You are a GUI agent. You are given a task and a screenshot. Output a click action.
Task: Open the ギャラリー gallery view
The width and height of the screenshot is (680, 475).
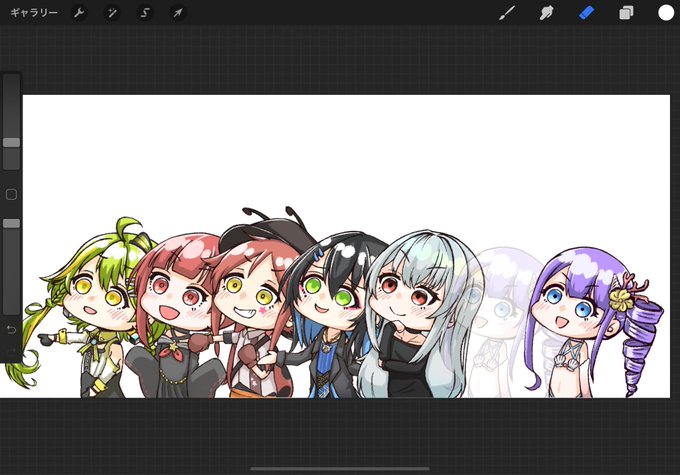pos(34,13)
